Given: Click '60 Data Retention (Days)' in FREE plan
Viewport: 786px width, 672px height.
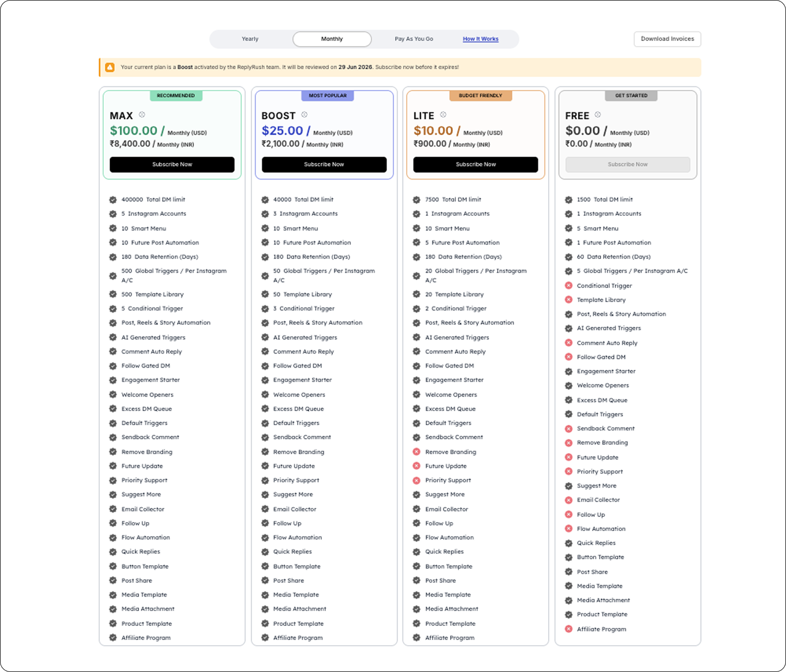Looking at the screenshot, I should pyautogui.click(x=614, y=257).
